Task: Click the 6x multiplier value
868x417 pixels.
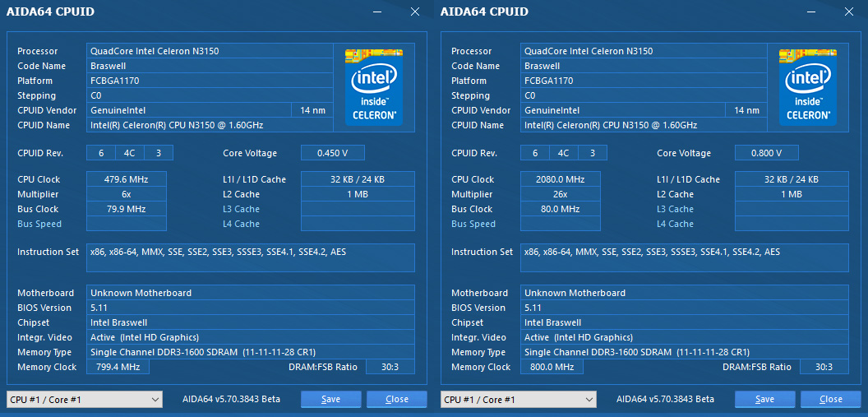Action: click(x=127, y=194)
